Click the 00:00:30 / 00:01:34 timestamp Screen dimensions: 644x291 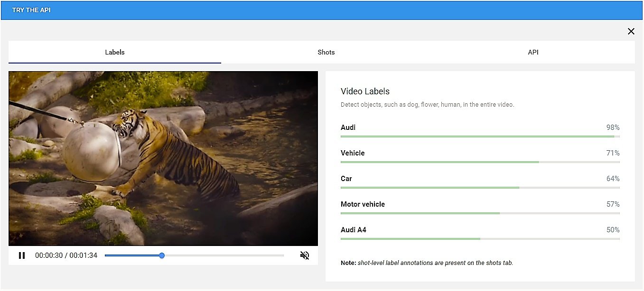[66, 255]
